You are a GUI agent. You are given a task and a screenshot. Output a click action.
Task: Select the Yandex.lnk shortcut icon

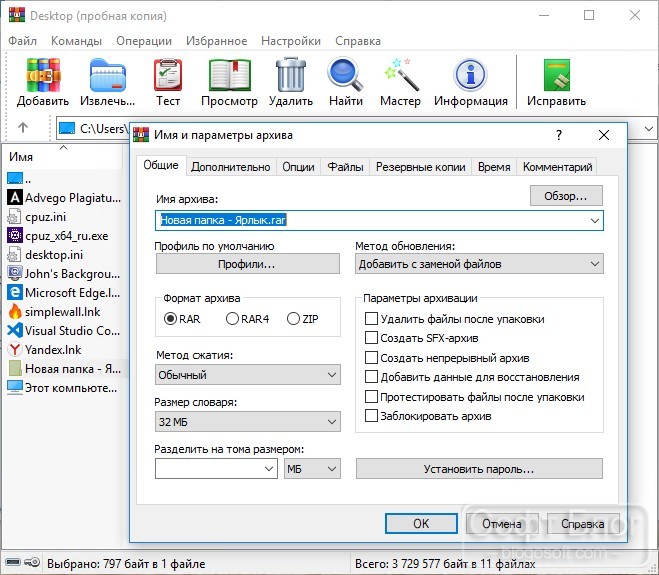point(15,349)
